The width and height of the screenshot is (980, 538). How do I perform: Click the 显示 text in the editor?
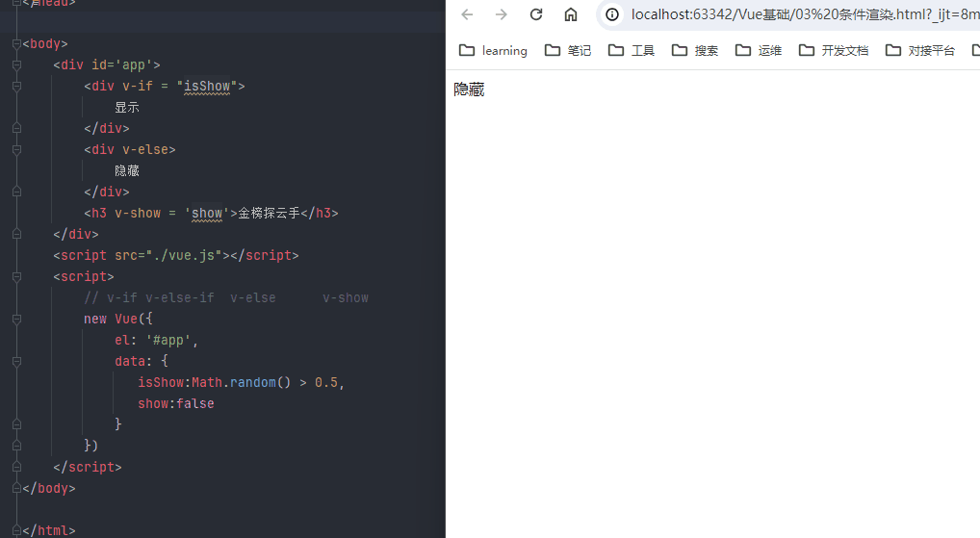(x=127, y=108)
